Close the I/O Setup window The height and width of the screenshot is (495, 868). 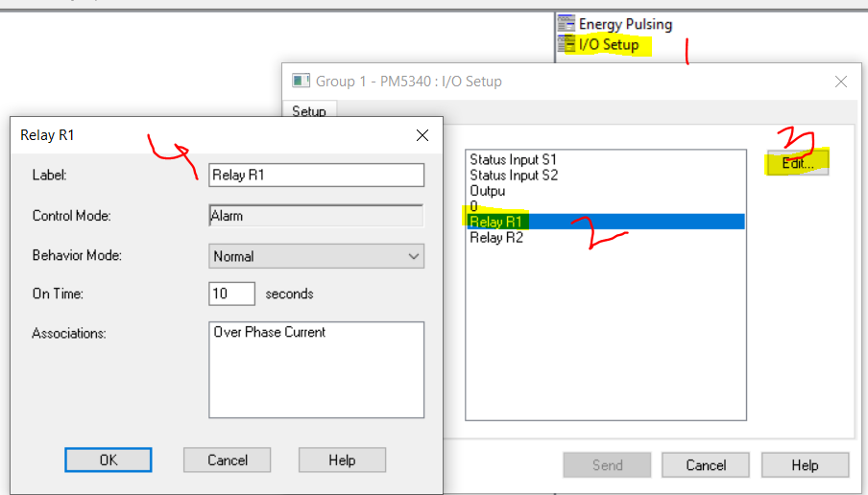pyautogui.click(x=841, y=82)
